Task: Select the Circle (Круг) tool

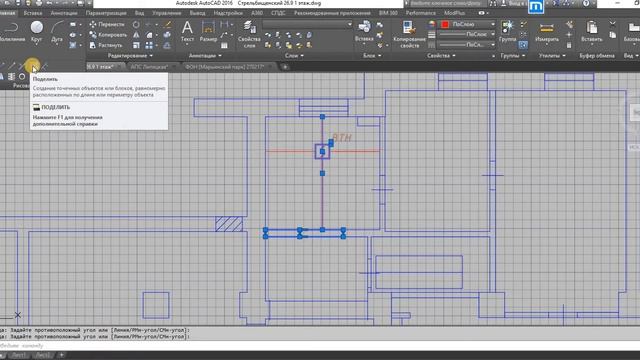Action: 37,32
